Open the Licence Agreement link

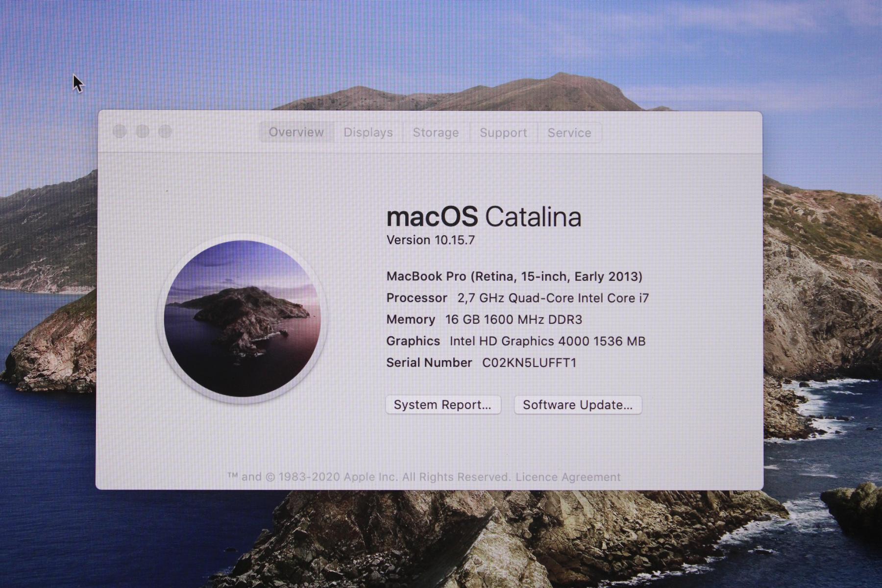pyautogui.click(x=568, y=477)
